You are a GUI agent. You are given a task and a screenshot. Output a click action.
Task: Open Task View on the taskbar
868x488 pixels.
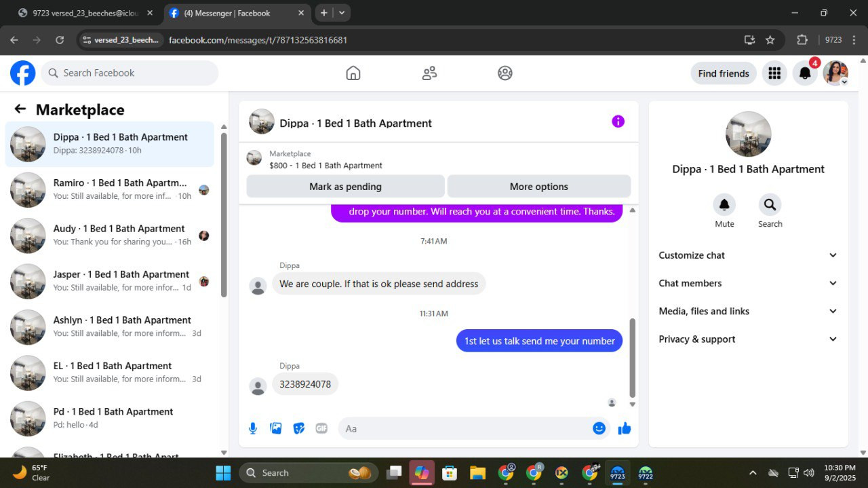click(x=393, y=472)
